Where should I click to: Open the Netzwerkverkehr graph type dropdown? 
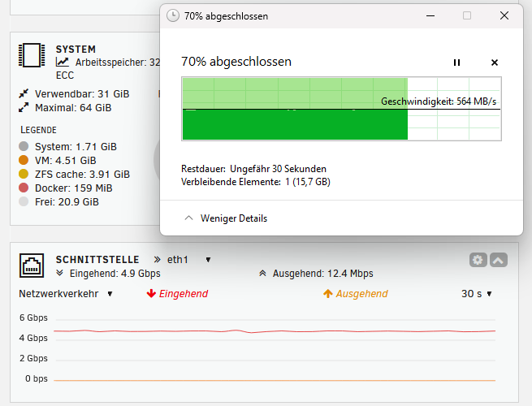pyautogui.click(x=110, y=294)
